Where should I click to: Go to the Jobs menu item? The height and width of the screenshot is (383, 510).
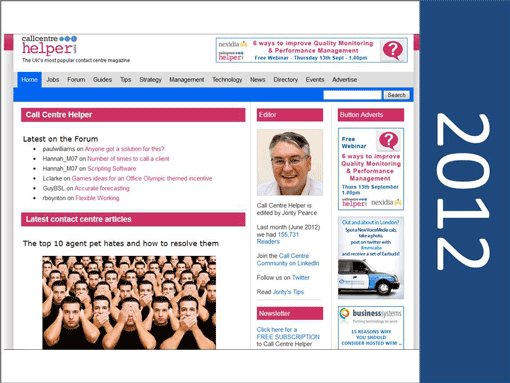point(53,80)
